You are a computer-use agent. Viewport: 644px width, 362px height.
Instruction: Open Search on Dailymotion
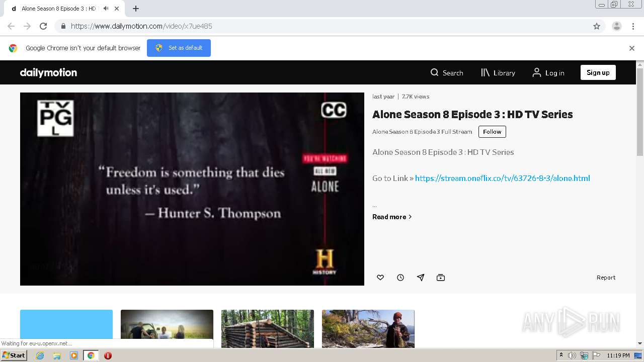447,73
